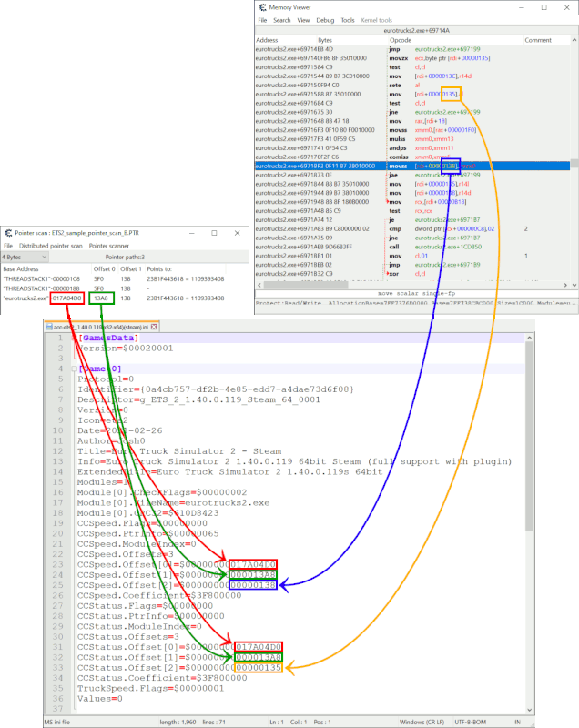Viewport: 579px width, 728px height.
Task: Click Cheat Engine icon in Memory Viewer title
Action: point(263,7)
